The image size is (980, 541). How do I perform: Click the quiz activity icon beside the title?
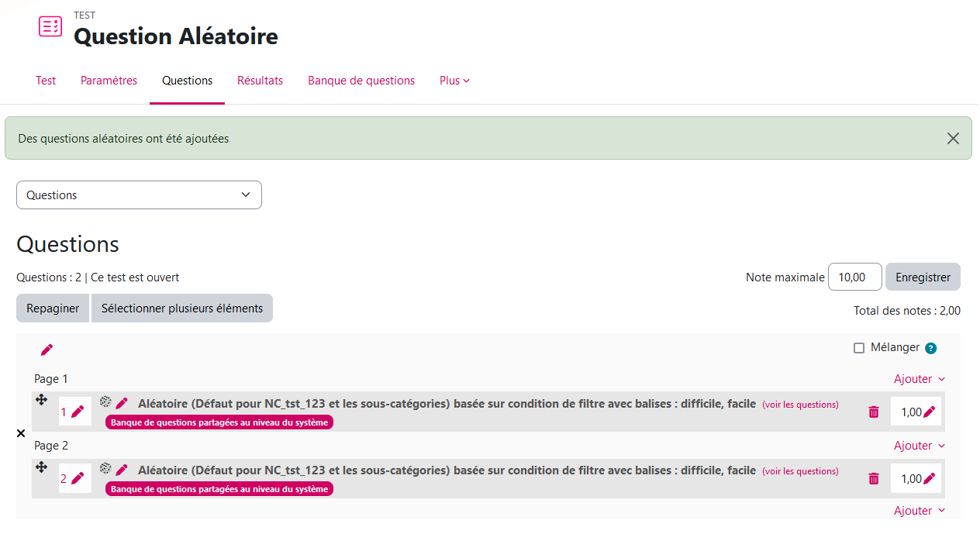50,26
